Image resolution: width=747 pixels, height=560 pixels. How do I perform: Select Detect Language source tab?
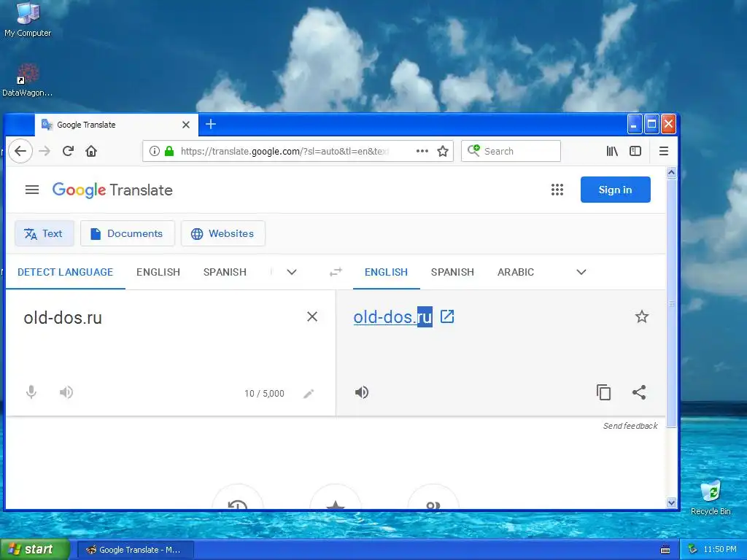(x=65, y=272)
